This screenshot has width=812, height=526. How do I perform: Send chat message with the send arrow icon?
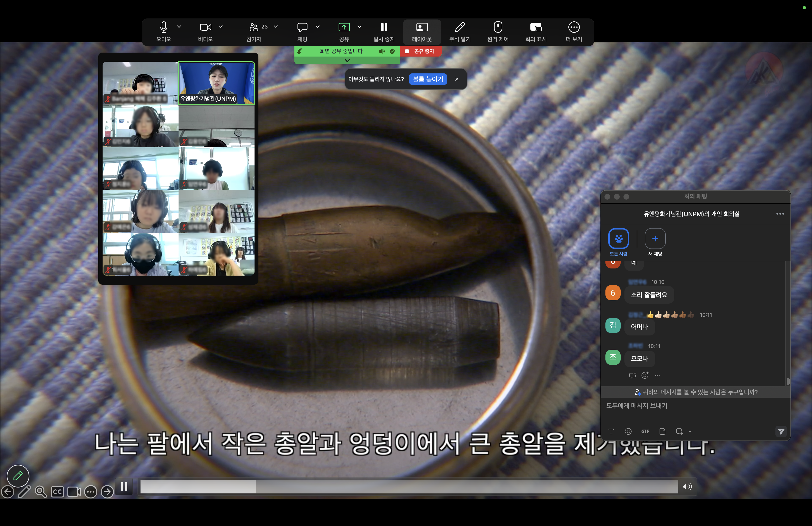pyautogui.click(x=781, y=432)
